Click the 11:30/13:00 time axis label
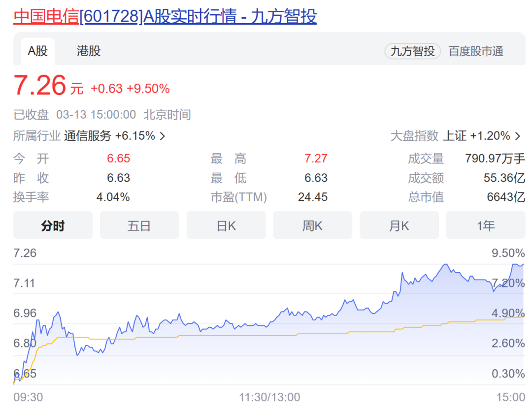 (x=269, y=397)
